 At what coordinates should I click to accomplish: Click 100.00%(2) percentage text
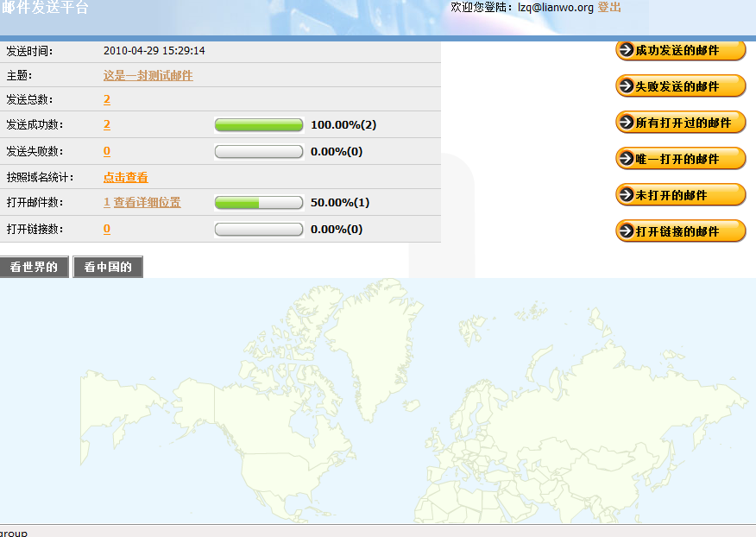[x=343, y=124]
